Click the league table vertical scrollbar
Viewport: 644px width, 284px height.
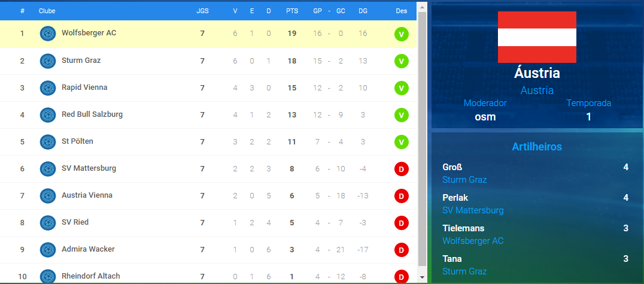coord(422,138)
